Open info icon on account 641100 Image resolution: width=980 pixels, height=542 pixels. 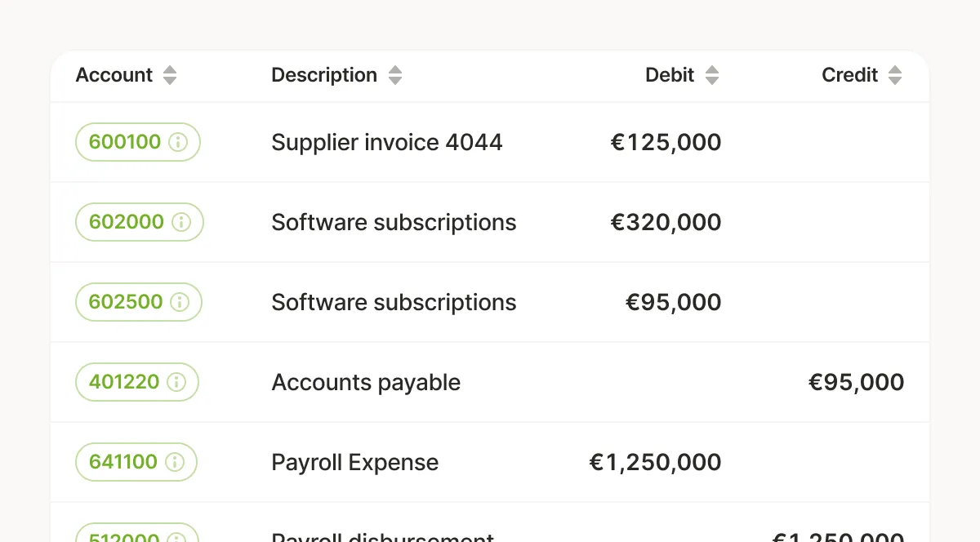[x=175, y=462]
